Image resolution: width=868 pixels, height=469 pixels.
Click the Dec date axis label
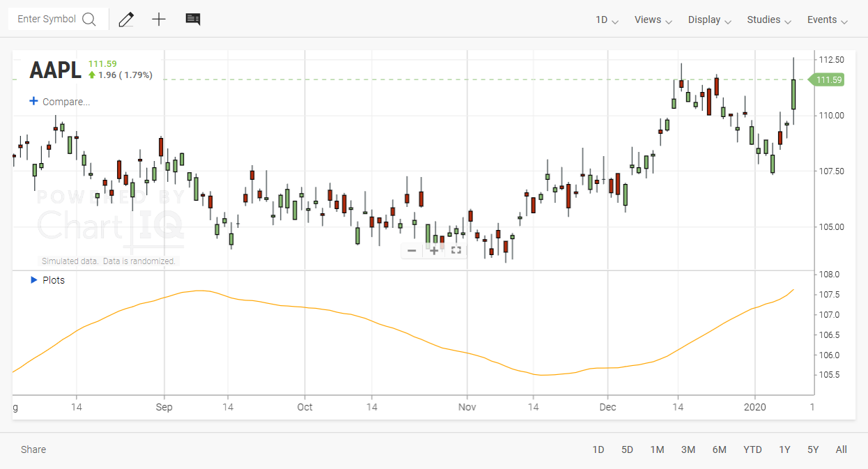point(607,407)
